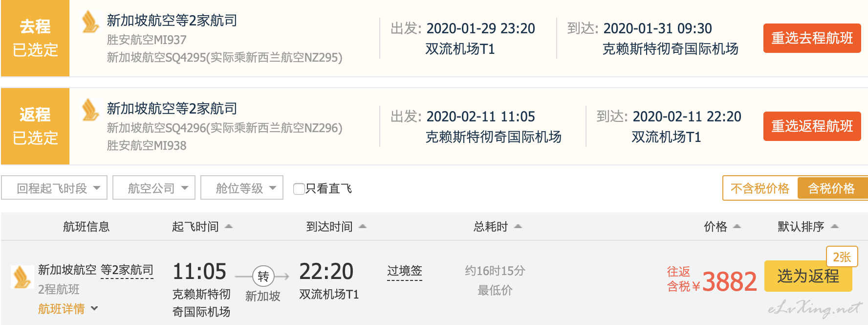Image resolution: width=868 pixels, height=325 pixels.
Task: Click Singapore Airlines logo in outbound flight row
Action: tap(90, 23)
